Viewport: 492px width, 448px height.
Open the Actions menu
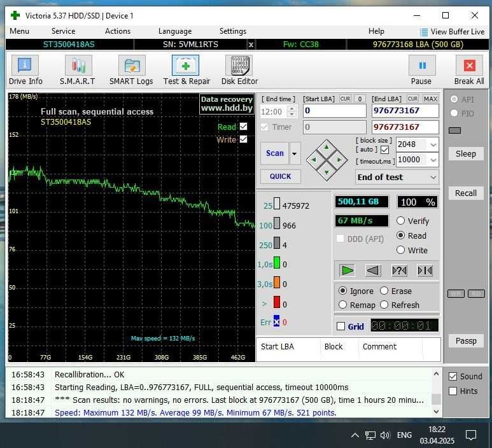pos(118,31)
